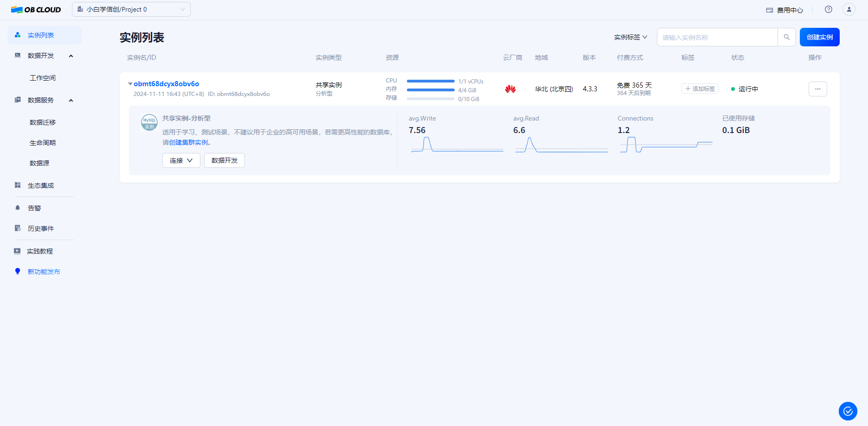Screen dimensions: 868x426
Task: Click the 存储 usage progress bar
Action: pos(431,99)
